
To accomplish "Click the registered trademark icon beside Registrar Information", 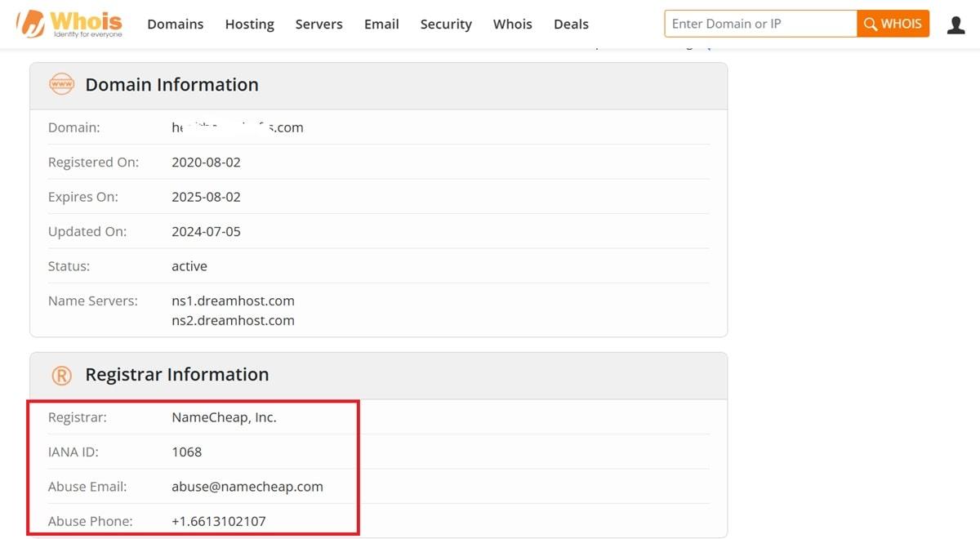I will pos(62,374).
